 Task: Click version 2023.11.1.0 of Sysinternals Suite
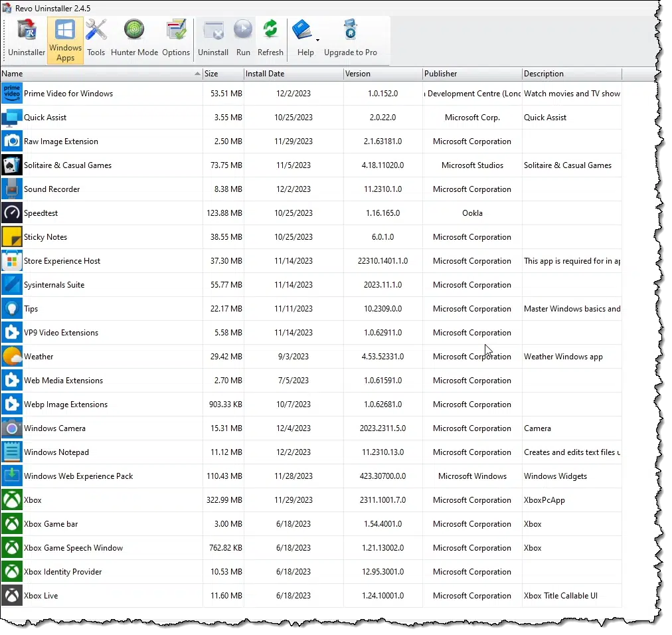pos(382,285)
